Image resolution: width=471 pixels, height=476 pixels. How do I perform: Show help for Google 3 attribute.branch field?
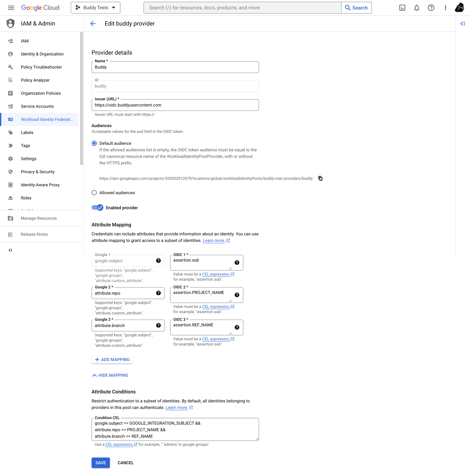click(158, 325)
